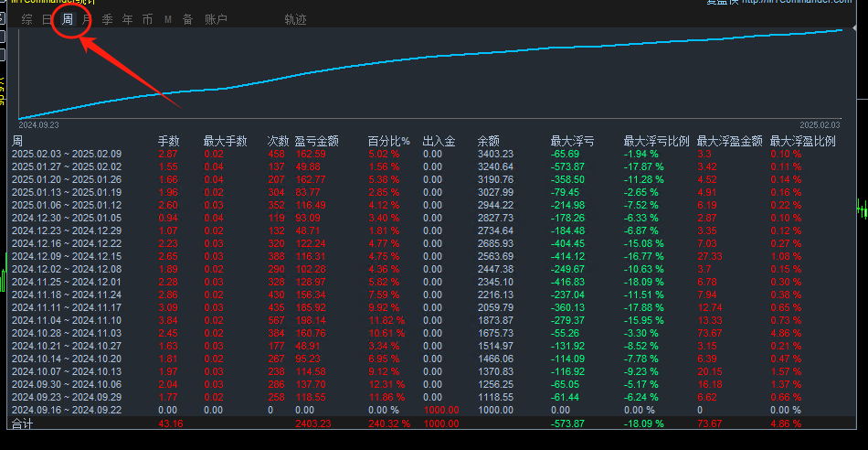Image resolution: width=868 pixels, height=450 pixels.
Task: Switch to the 账户 account tab
Action: [x=216, y=19]
